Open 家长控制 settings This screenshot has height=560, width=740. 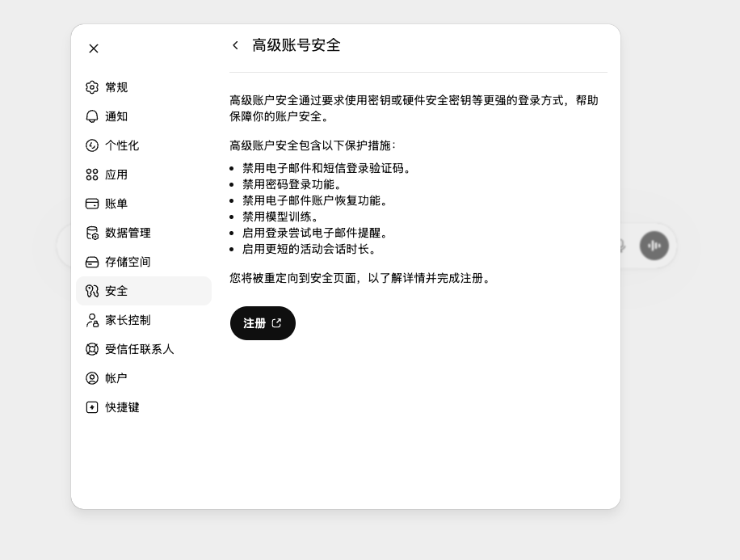click(x=144, y=320)
